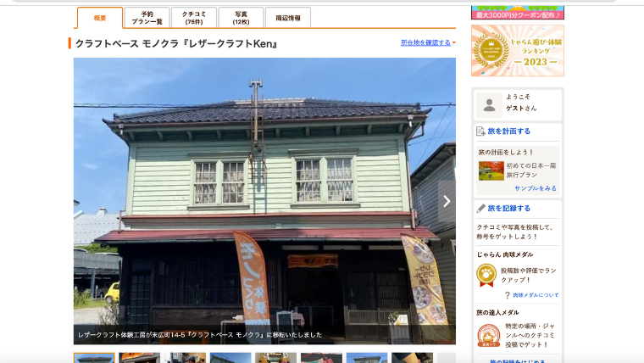This screenshot has width=644, height=363.
Task: Click the サンプルをみる link
Action: point(536,188)
